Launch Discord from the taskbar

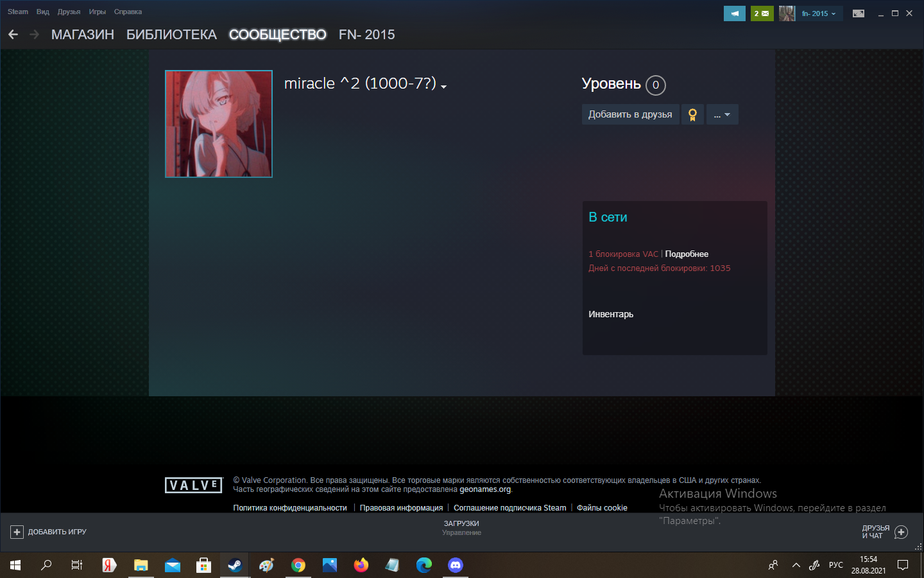[x=455, y=565]
